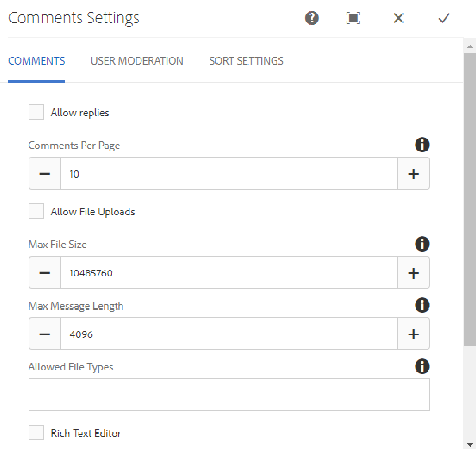This screenshot has height=449, width=476.
Task: Enable the Allow replies checkbox
Action: click(36, 112)
